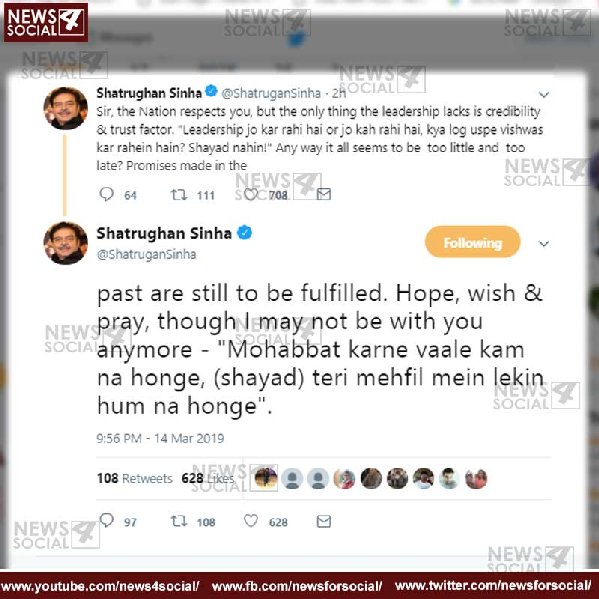Click Shatrughan Sinha avatar on main tweet
This screenshot has height=599, width=599.
click(x=66, y=243)
